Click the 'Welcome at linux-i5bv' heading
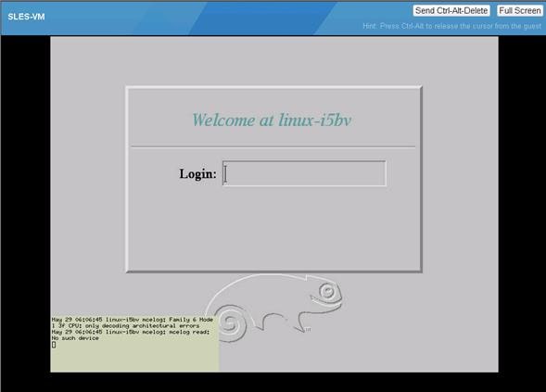The width and height of the screenshot is (546, 392). tap(272, 120)
